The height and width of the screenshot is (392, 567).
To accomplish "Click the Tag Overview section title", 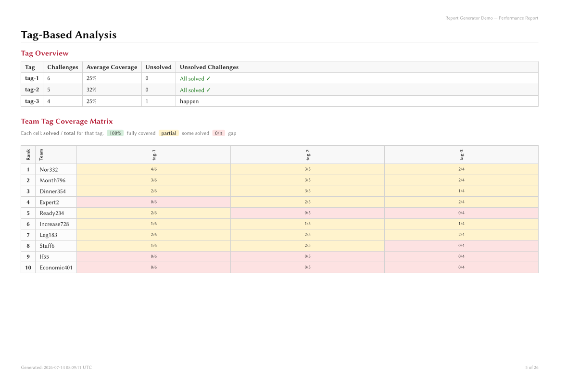I will click(x=44, y=53).
